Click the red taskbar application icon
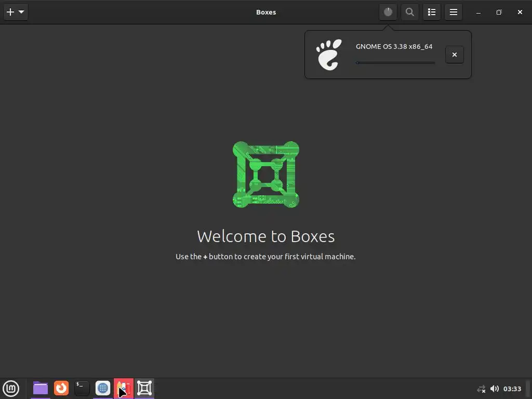Image resolution: width=532 pixels, height=399 pixels. click(x=124, y=388)
